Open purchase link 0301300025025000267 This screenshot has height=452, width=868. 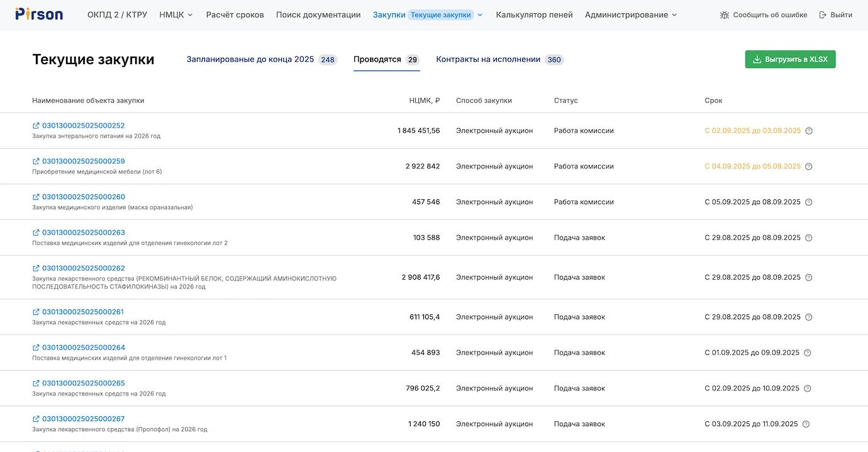(83, 419)
